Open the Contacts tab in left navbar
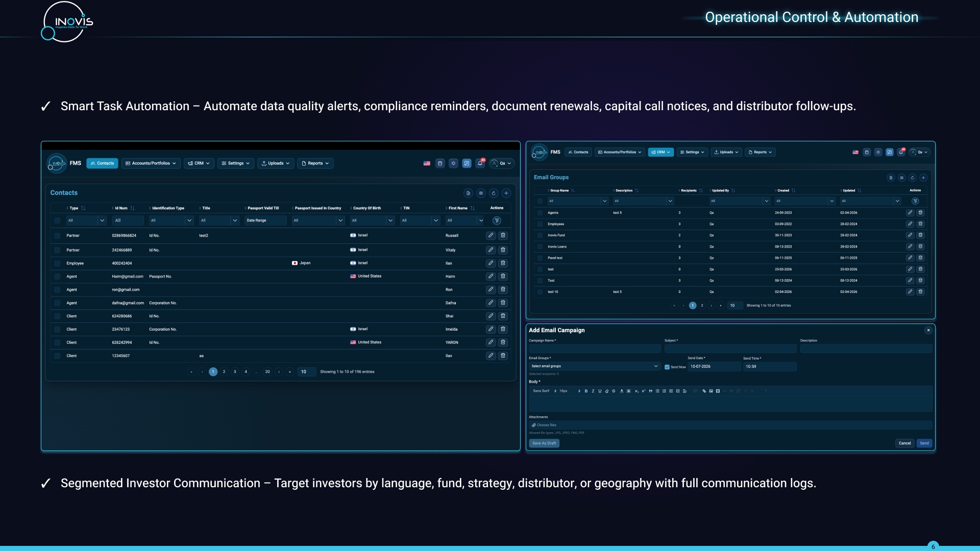The width and height of the screenshot is (980, 551). (102, 163)
